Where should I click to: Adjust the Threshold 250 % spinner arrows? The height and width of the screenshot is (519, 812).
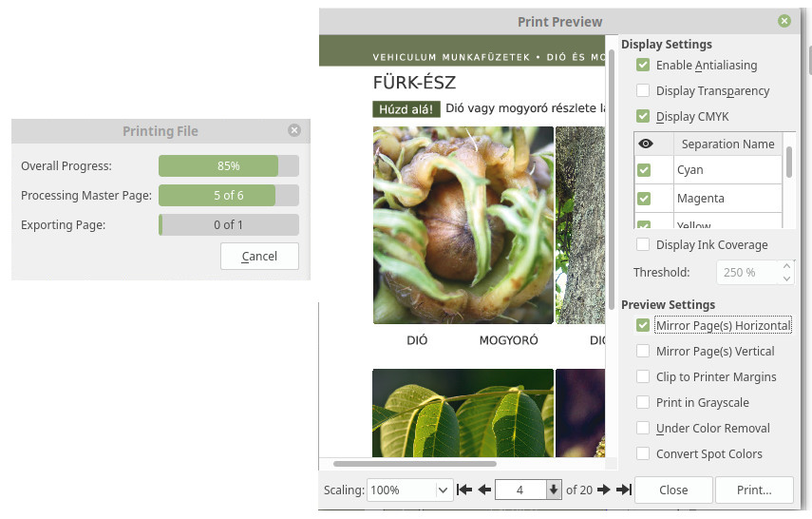coord(786,273)
